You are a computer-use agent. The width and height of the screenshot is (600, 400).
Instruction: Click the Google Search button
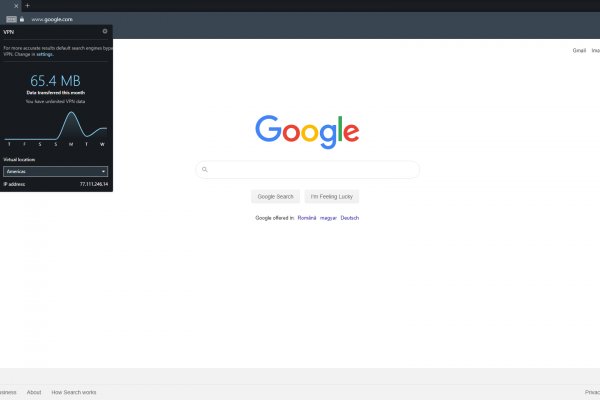[x=276, y=196]
